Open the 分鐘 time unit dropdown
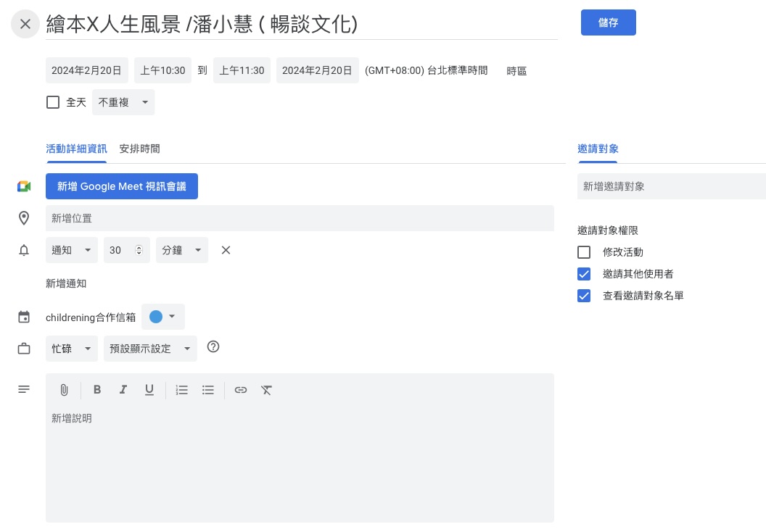Screen dimensions: 766x532 pyautogui.click(x=181, y=250)
